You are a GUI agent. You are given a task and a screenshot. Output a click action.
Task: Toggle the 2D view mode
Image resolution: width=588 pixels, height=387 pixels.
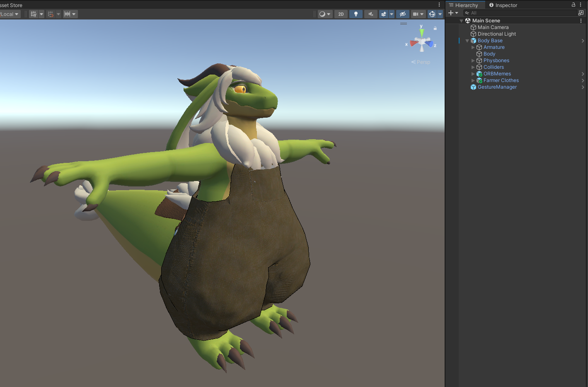[341, 14]
